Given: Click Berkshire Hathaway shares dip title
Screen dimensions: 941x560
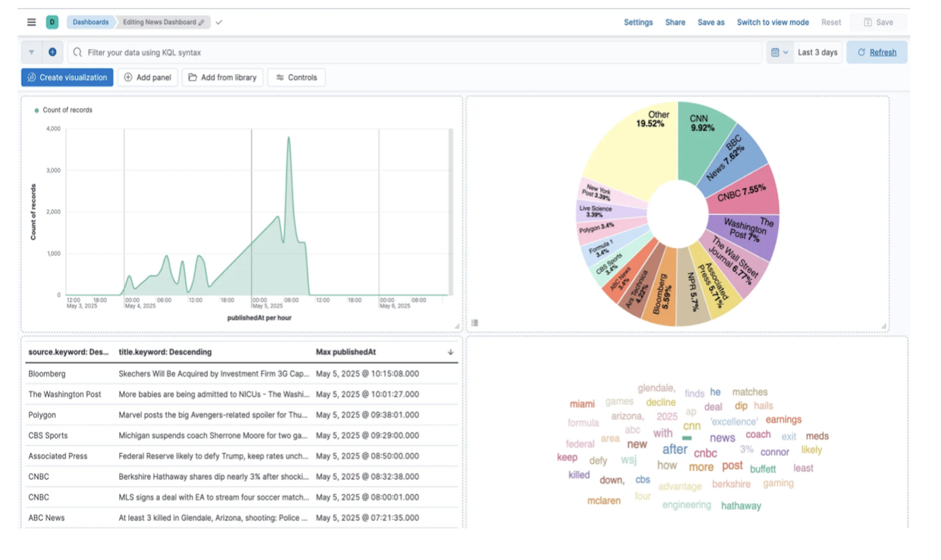Looking at the screenshot, I should click(214, 477).
